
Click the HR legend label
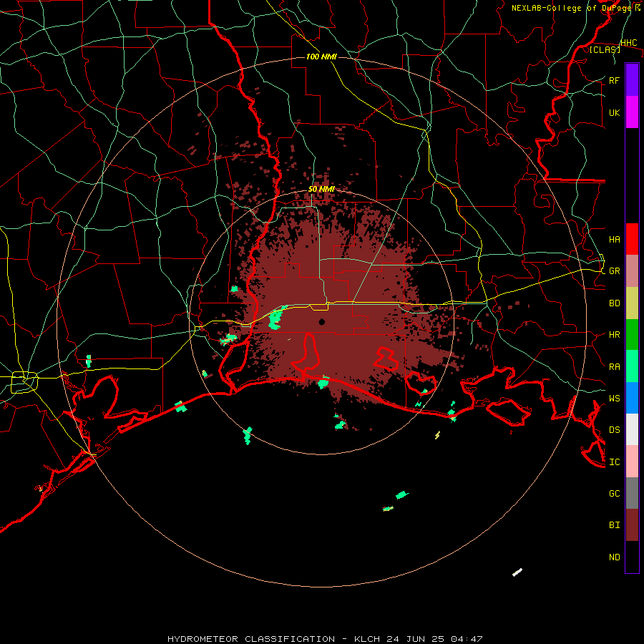pos(614,335)
